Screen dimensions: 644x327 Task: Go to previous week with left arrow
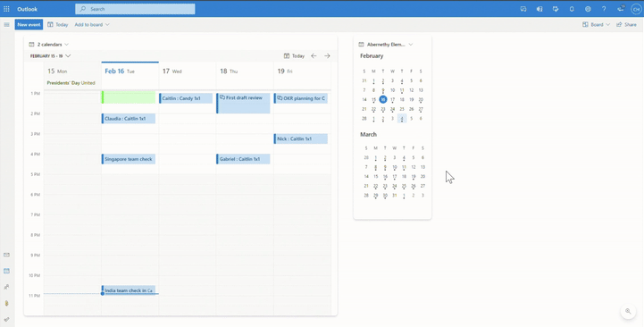coord(314,56)
